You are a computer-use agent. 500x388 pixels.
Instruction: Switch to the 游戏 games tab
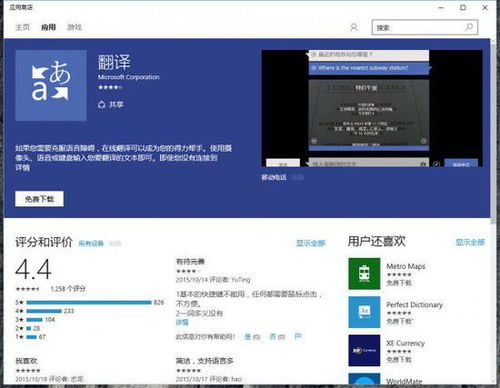[x=74, y=27]
